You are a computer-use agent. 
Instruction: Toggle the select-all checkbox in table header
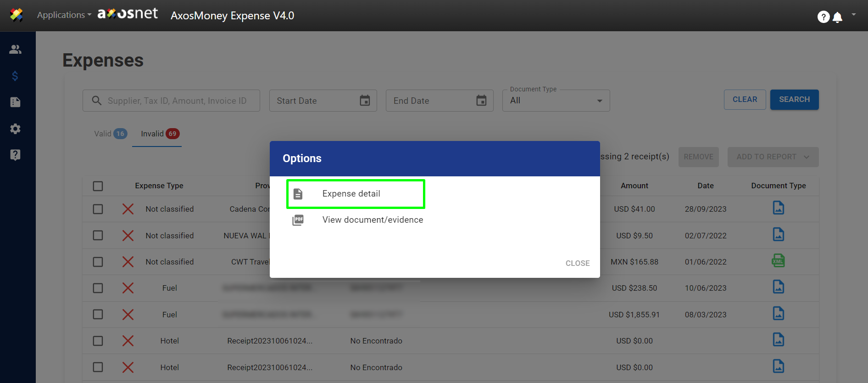[98, 186]
